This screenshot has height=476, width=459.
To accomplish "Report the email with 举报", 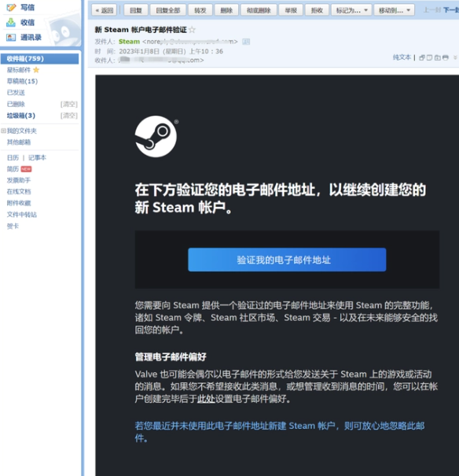I will (291, 11).
